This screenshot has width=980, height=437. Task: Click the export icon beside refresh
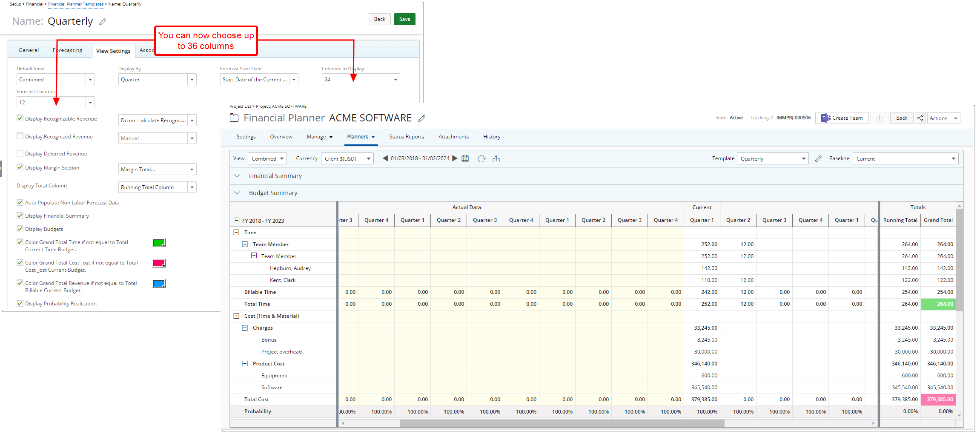pyautogui.click(x=496, y=159)
